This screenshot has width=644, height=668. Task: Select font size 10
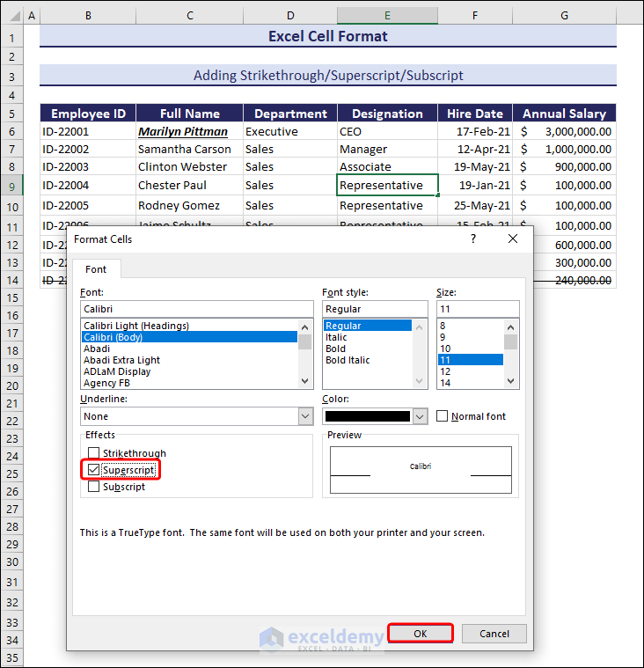point(471,349)
